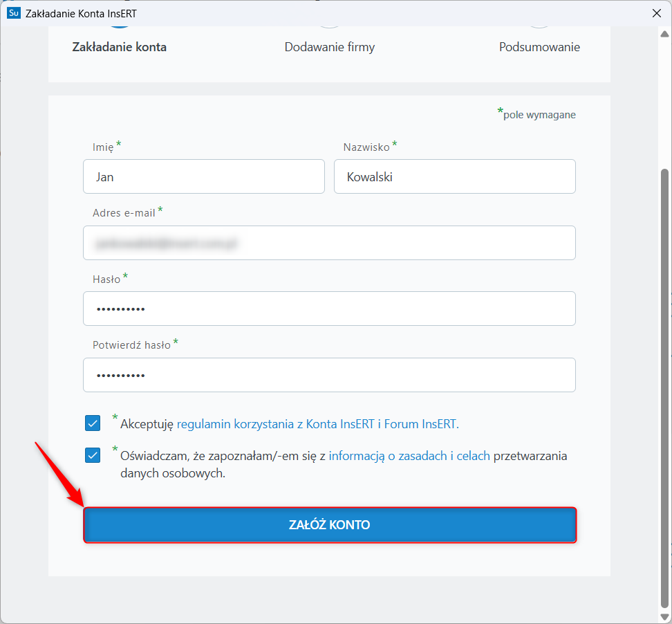This screenshot has height=624, width=672.
Task: Click the scrollbar up arrow
Action: [665, 32]
